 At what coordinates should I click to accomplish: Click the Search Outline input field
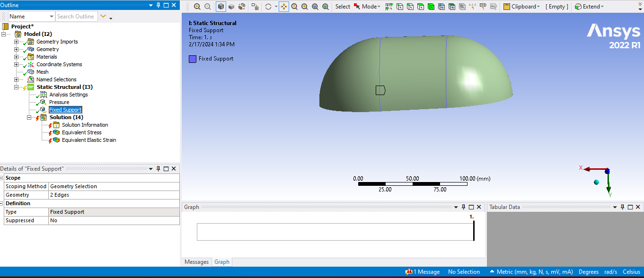point(77,17)
